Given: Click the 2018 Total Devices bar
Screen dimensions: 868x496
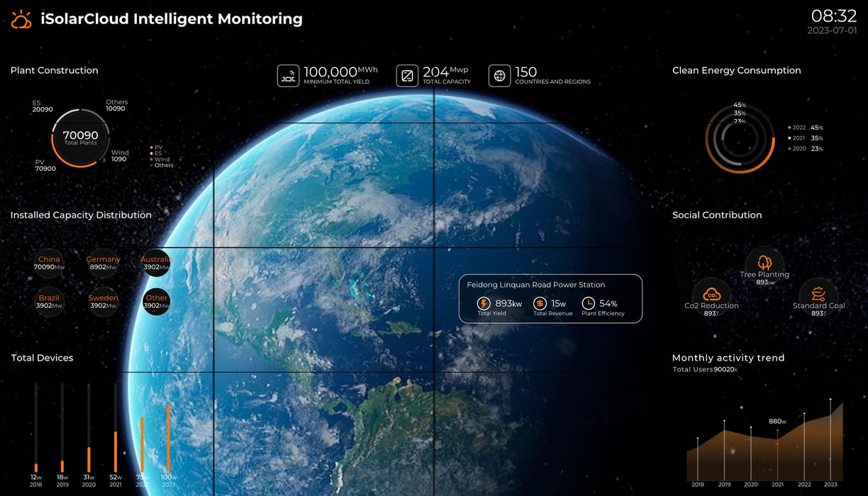Looking at the screenshot, I should click(35, 427).
